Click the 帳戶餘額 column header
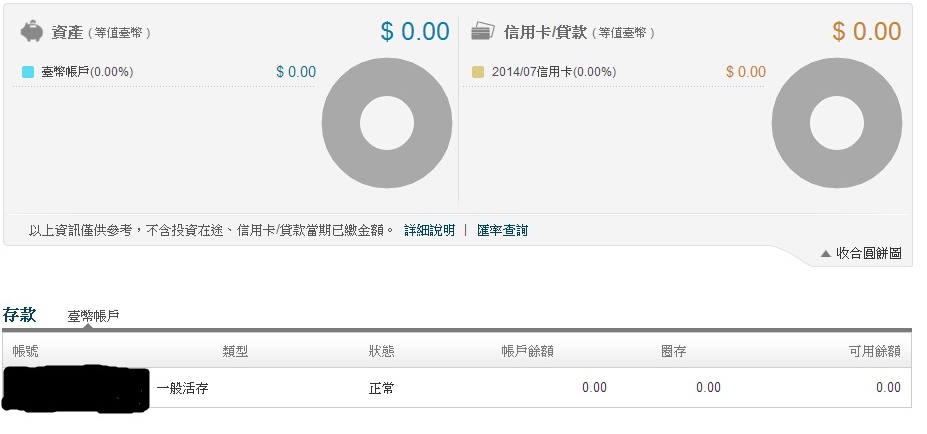This screenshot has height=434, width=927. tap(527, 351)
